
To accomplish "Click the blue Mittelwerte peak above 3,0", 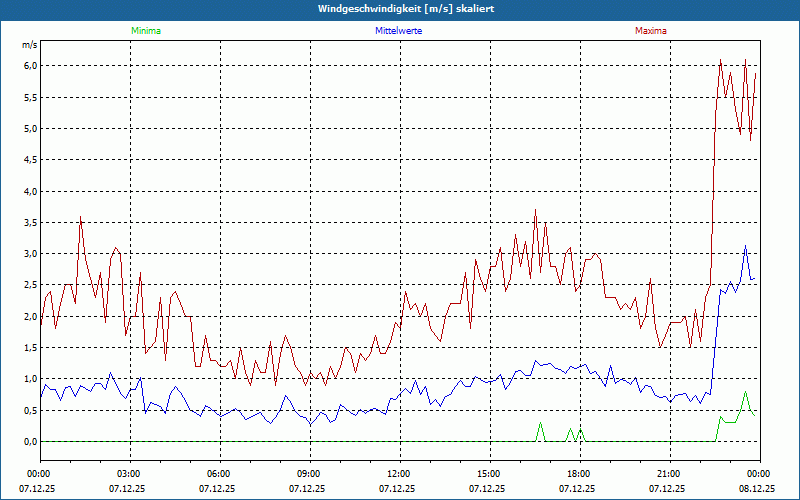I will [745, 247].
